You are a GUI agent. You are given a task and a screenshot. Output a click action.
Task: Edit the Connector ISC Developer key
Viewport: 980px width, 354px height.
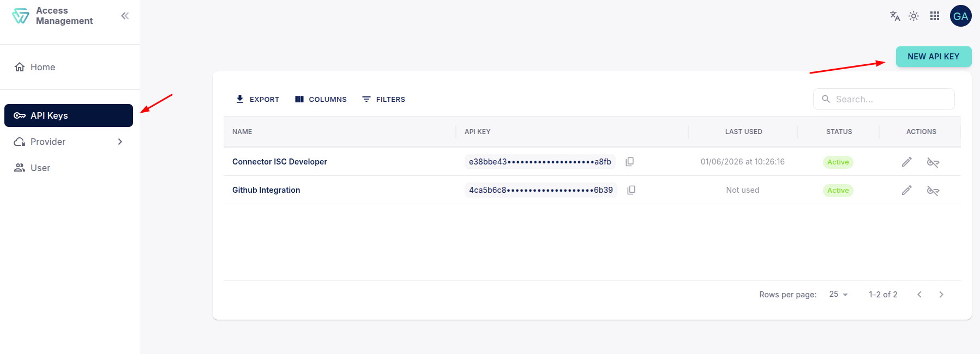click(x=906, y=162)
